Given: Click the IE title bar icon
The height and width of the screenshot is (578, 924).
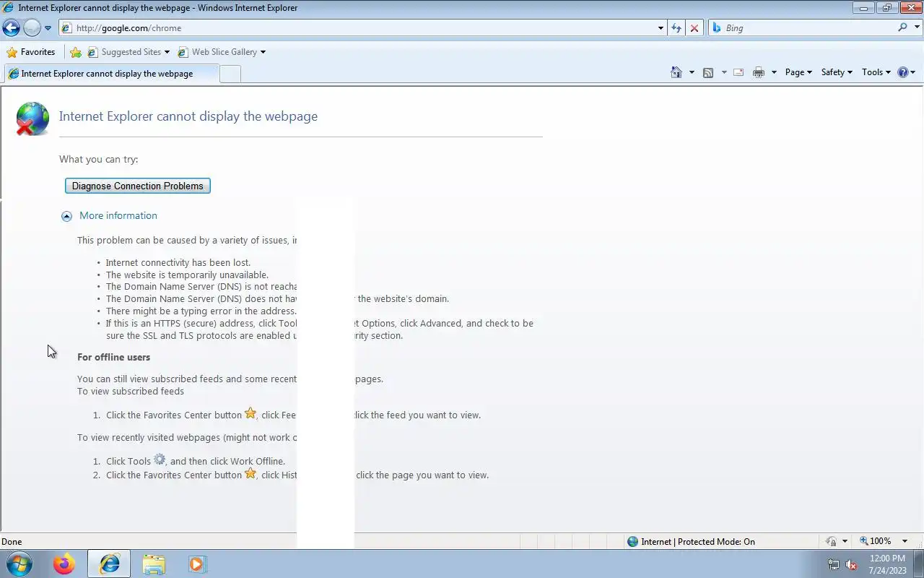Looking at the screenshot, I should (x=8, y=8).
